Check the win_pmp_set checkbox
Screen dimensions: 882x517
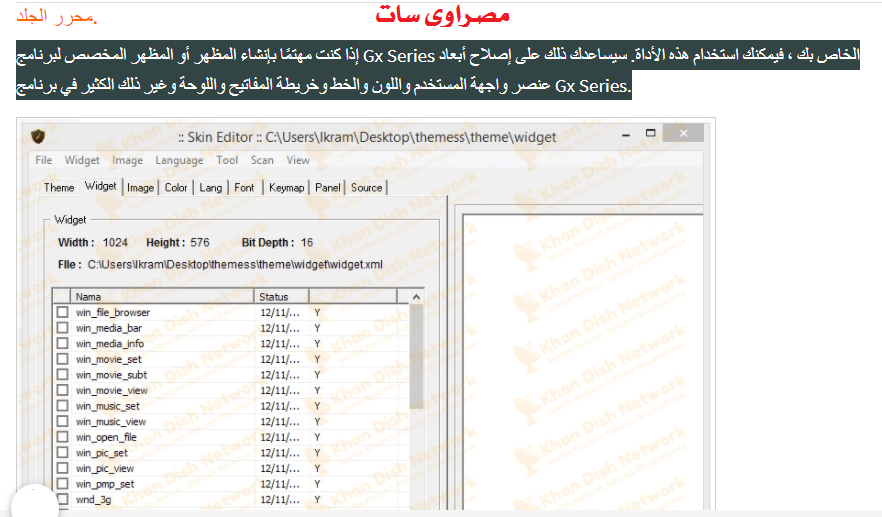click(x=62, y=484)
